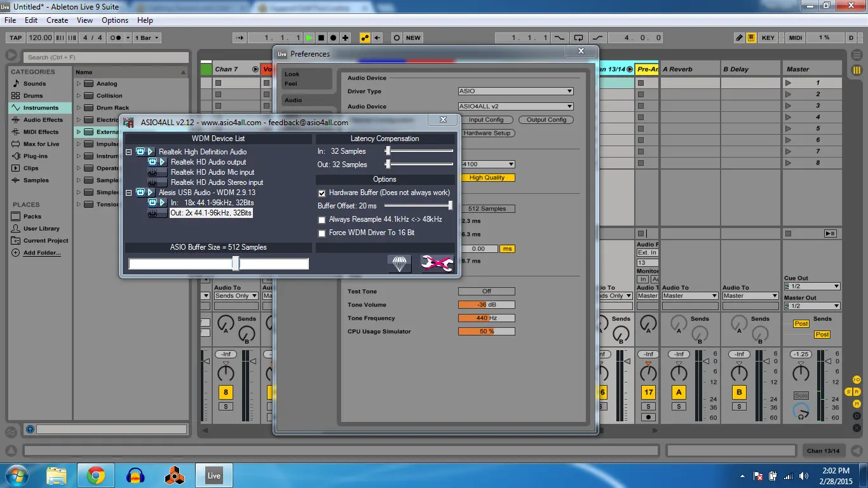Enable Always Resample 44.1kHz to 48kHz
This screenshot has width=868, height=488.
(322, 219)
